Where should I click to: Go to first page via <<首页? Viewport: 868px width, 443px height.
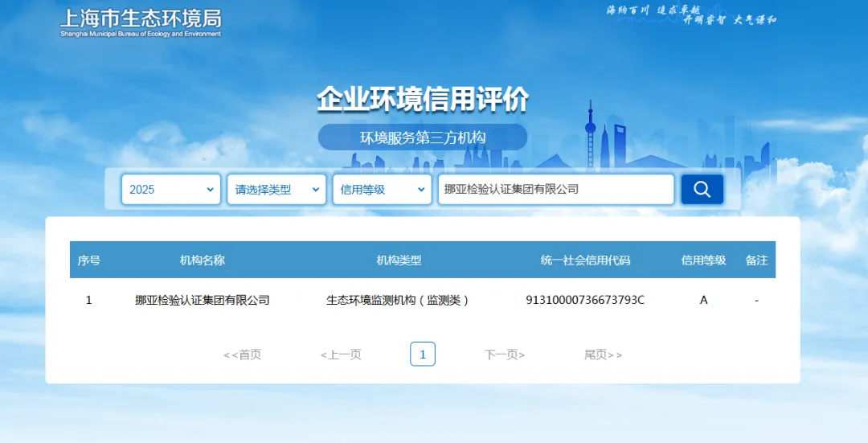coord(242,355)
